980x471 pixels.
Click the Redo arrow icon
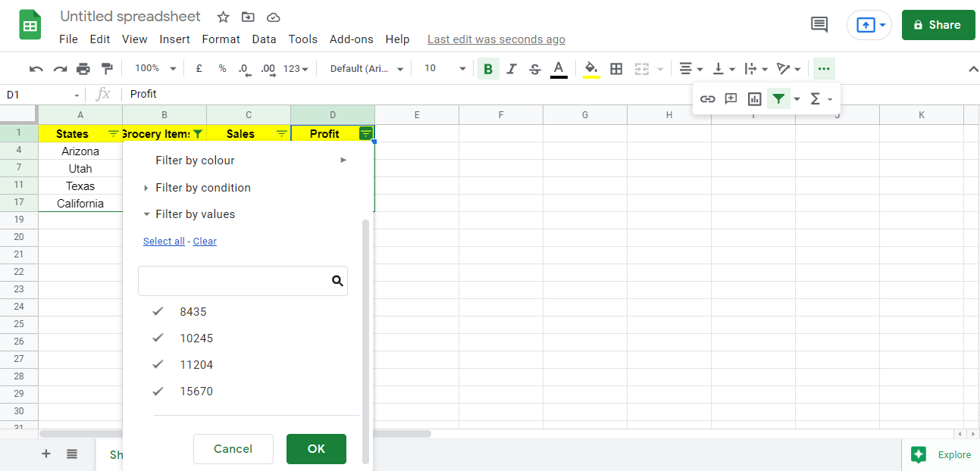click(60, 69)
